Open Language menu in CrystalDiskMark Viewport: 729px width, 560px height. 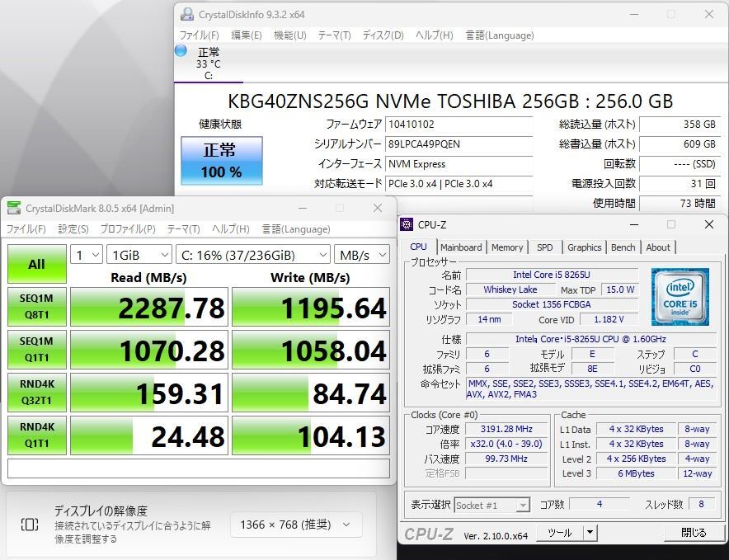tap(296, 228)
